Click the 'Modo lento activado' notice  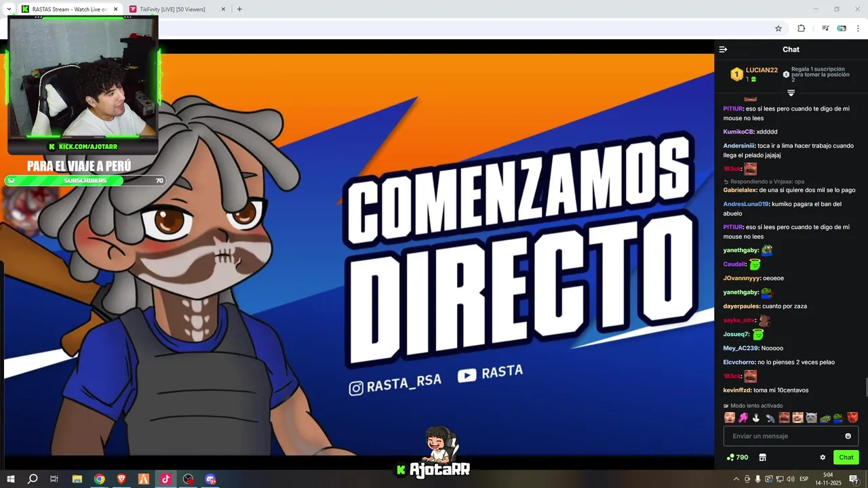click(753, 406)
